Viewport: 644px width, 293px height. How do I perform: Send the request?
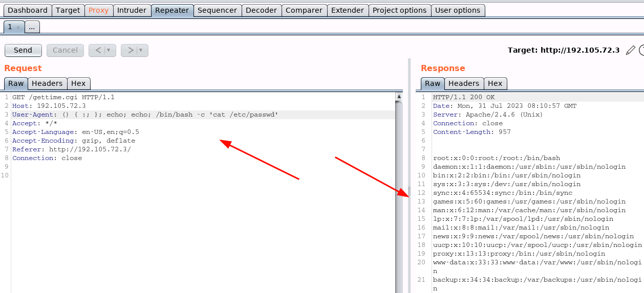23,50
